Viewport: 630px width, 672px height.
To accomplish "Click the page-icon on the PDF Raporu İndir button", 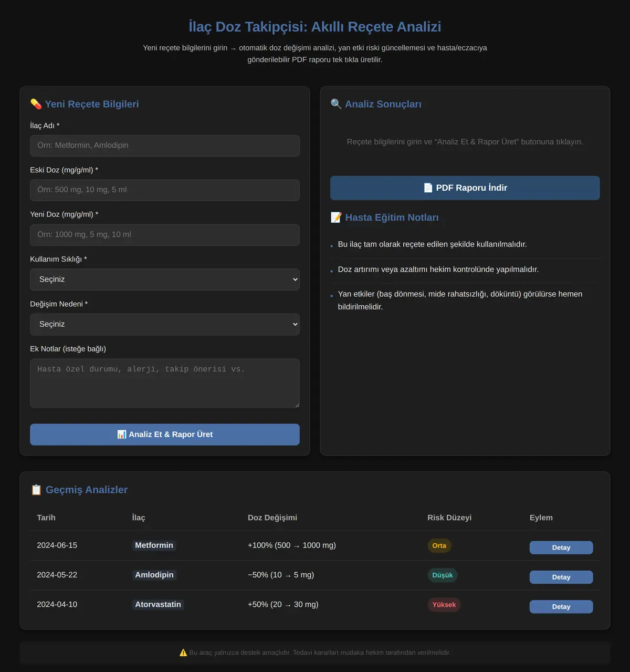I will 428,188.
